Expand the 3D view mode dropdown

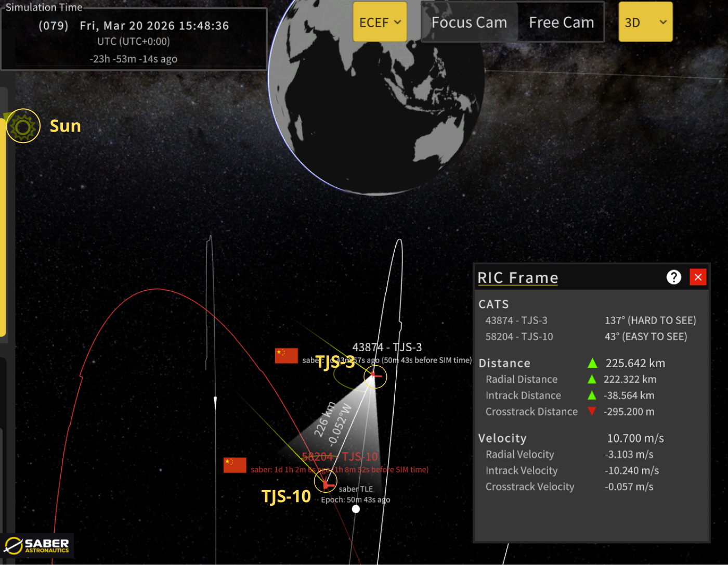pos(645,22)
